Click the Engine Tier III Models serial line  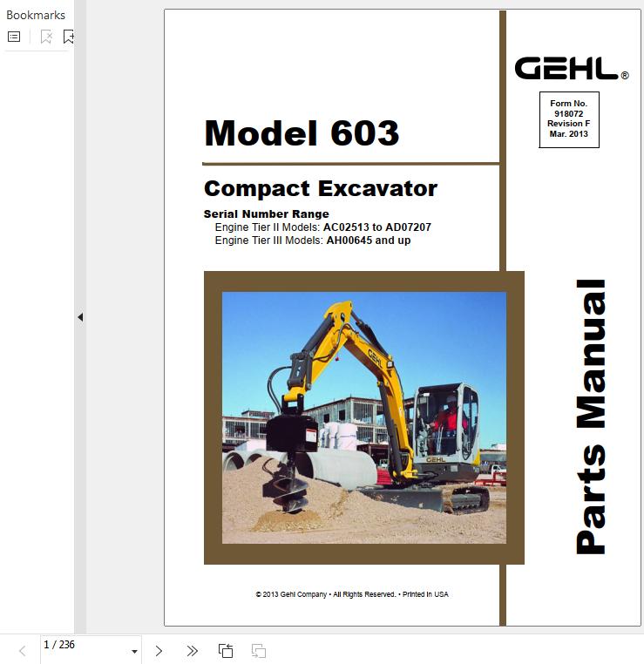313,241
